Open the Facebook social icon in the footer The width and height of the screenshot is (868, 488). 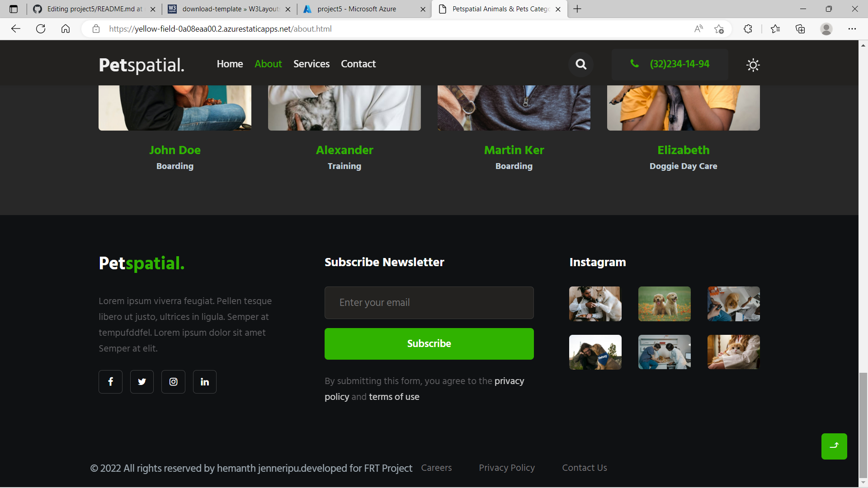(x=111, y=382)
